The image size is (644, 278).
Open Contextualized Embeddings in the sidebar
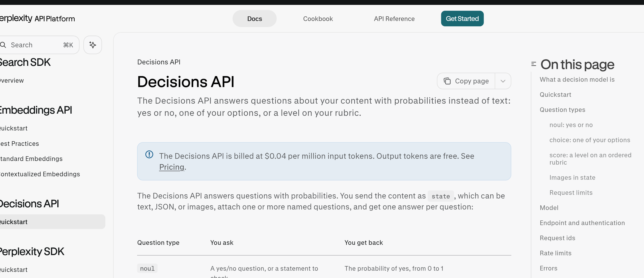click(40, 174)
